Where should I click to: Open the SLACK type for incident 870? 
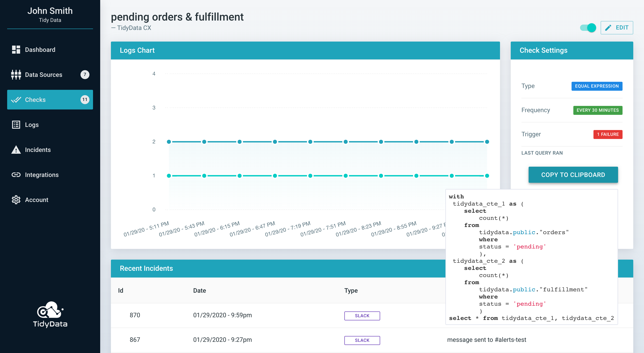click(x=362, y=315)
